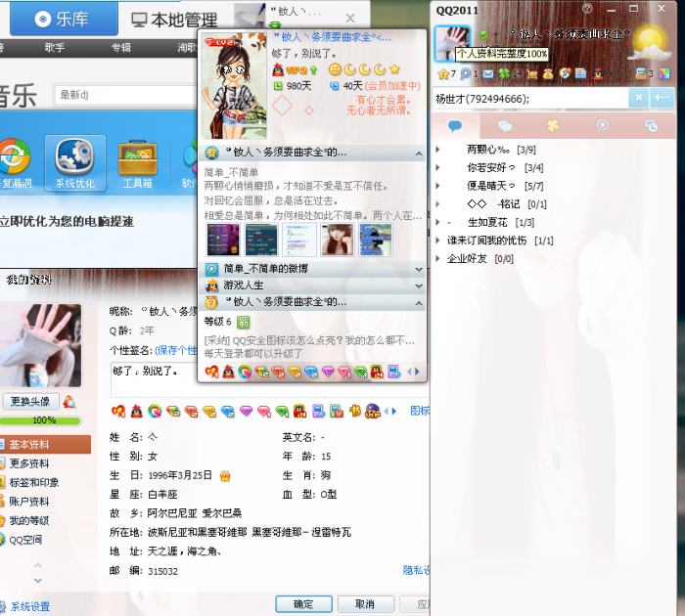
Task: Expand the 谁来订阅我的忧伤 [1/1] group
Action: [x=437, y=241]
